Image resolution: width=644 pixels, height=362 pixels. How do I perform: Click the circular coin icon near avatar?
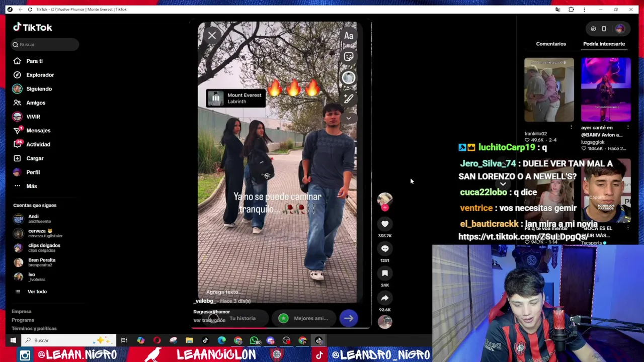point(593,29)
